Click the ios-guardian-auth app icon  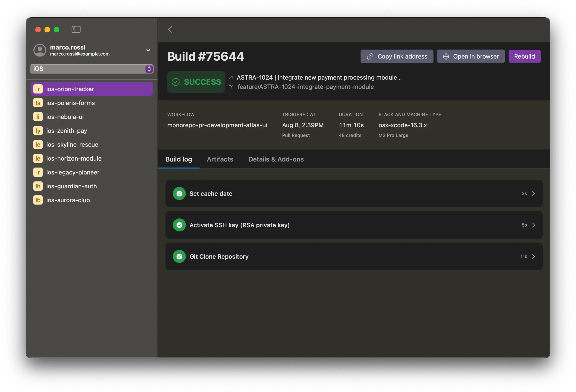point(38,186)
